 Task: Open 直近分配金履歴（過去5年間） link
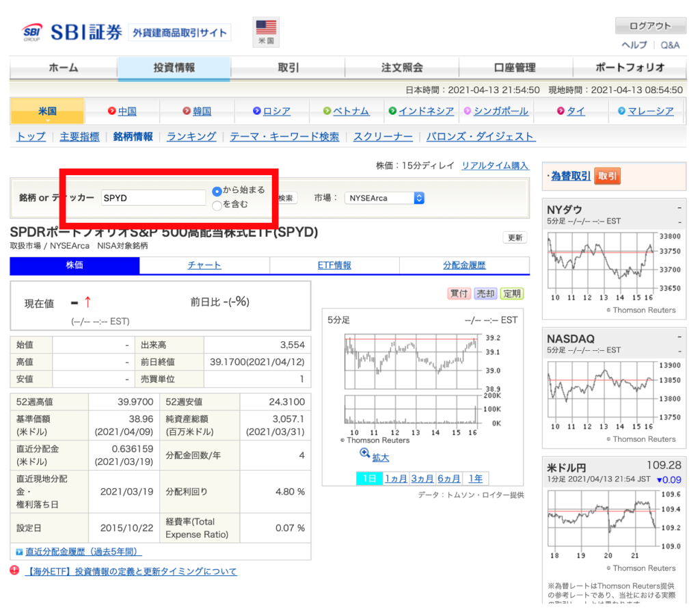click(x=83, y=552)
